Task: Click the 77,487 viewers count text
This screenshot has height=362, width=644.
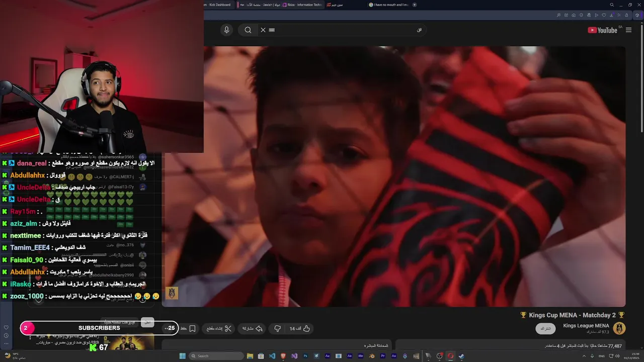Action: point(615,346)
